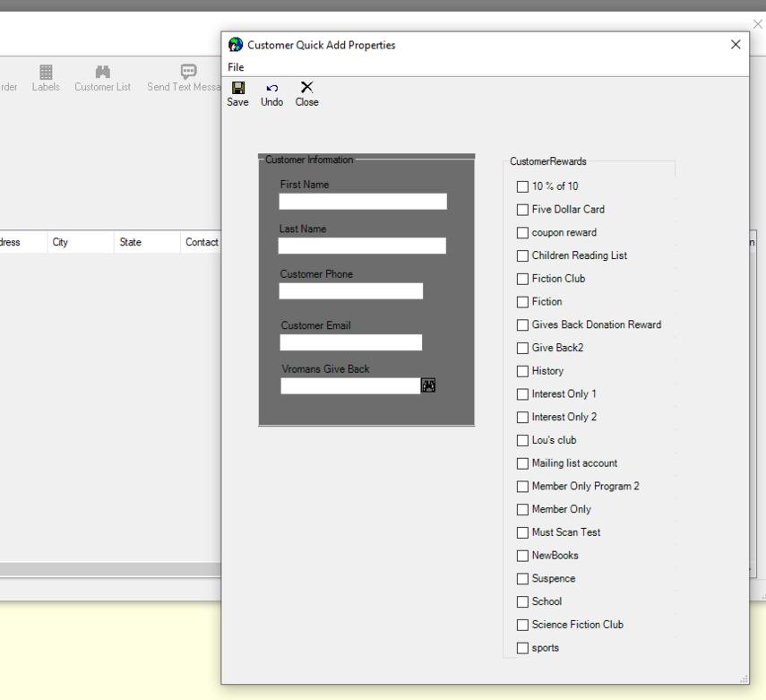
Task: Click the Undo arrow icon
Action: click(272, 89)
